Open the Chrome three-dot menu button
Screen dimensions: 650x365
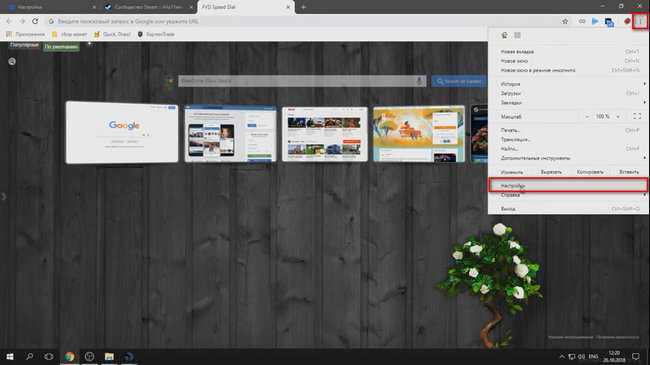tap(640, 21)
